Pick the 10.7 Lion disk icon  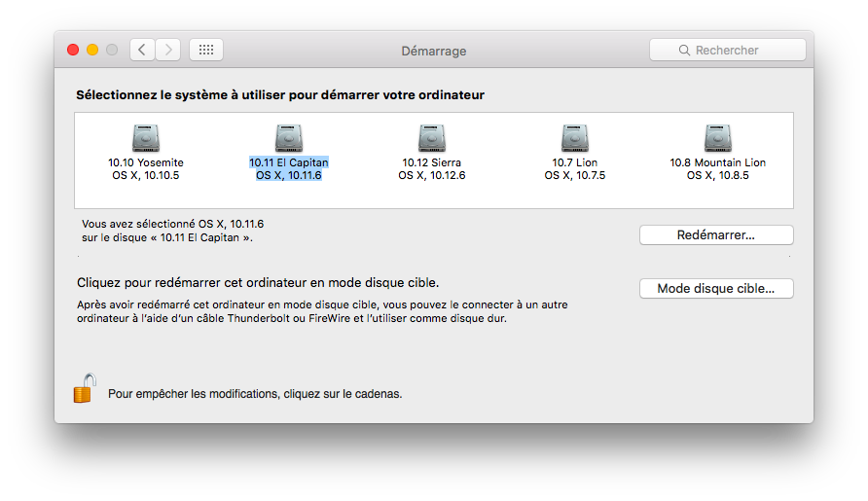click(574, 138)
